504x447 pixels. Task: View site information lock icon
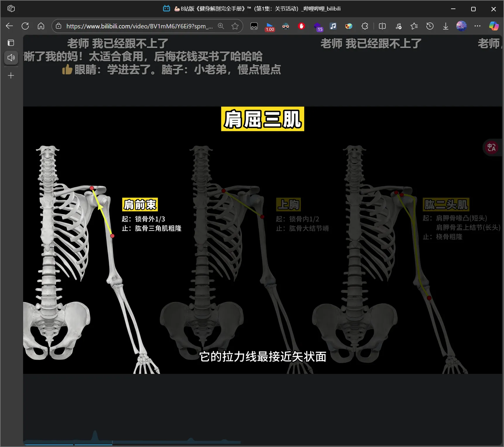point(59,26)
